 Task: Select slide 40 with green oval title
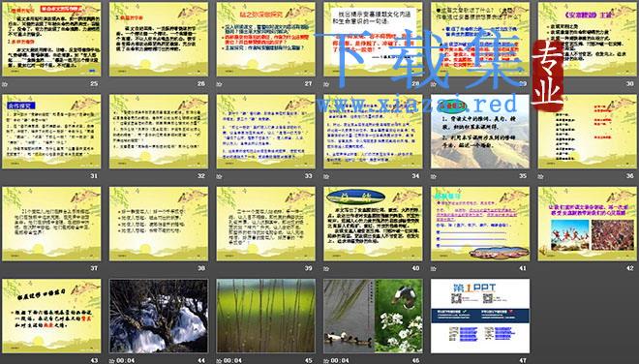373,224
